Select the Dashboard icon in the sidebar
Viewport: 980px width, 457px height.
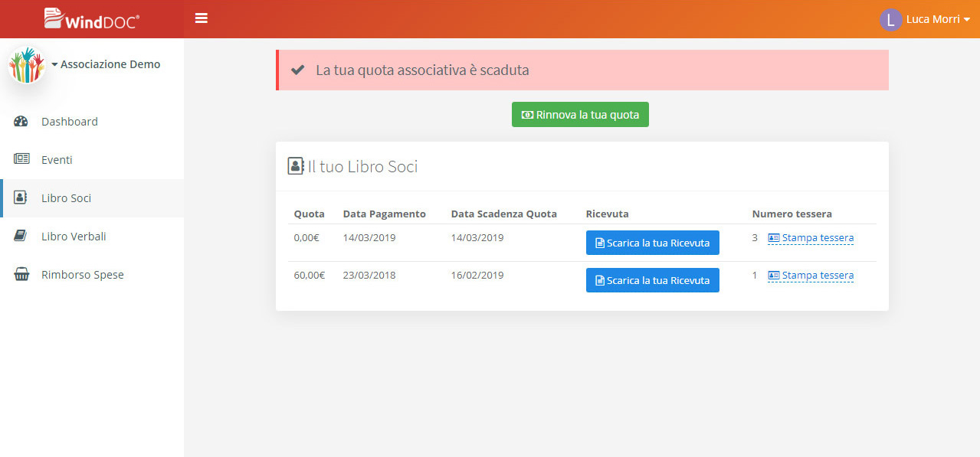(x=21, y=121)
